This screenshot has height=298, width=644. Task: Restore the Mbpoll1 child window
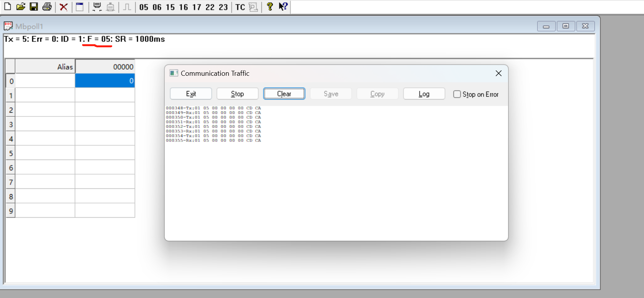[x=566, y=26]
